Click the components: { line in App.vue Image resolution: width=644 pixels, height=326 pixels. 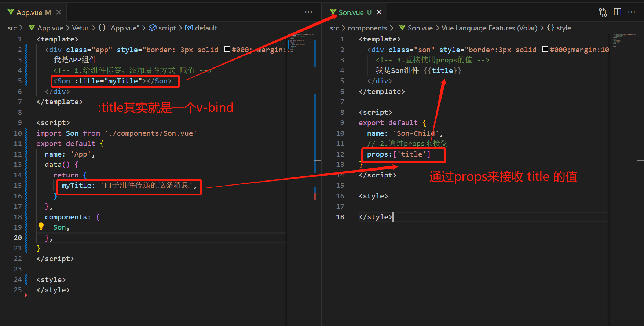point(72,217)
